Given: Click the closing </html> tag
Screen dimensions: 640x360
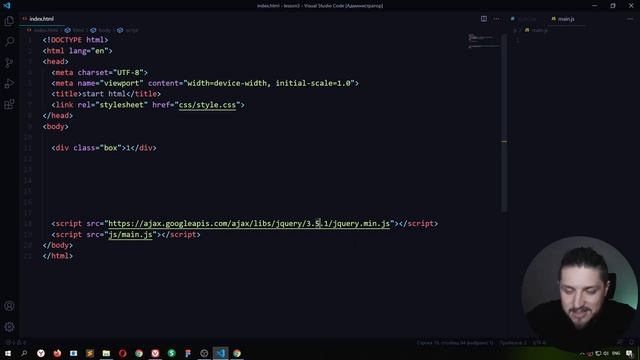Looking at the screenshot, I should pyautogui.click(x=58, y=256).
